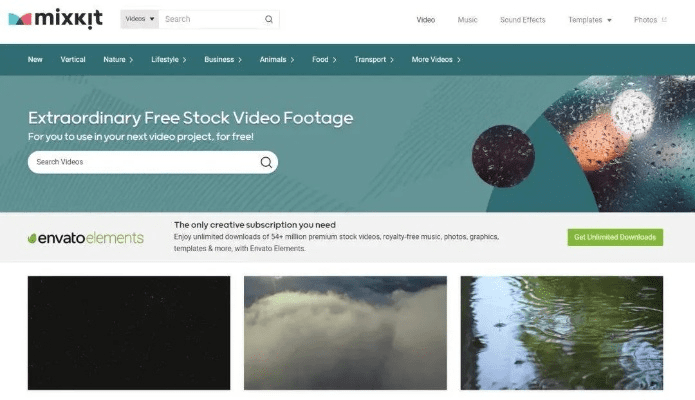Screen dimensions: 695x400
Task: Go to the Music section
Action: pyautogui.click(x=467, y=20)
